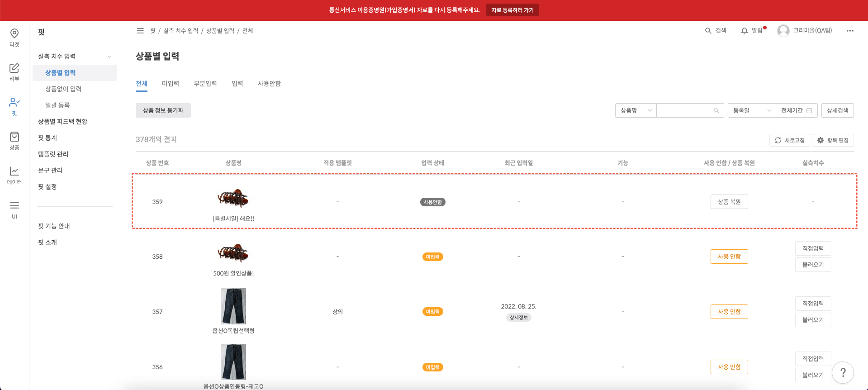Screen dimensions: 868x390
Task: Toggle the hamburger sidebar menu icon
Action: coord(140,31)
